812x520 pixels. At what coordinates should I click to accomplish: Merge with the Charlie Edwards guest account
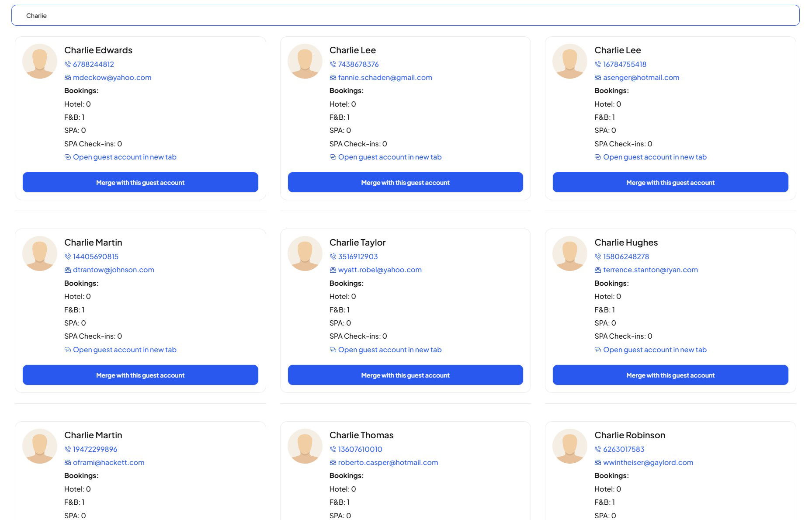tap(140, 182)
